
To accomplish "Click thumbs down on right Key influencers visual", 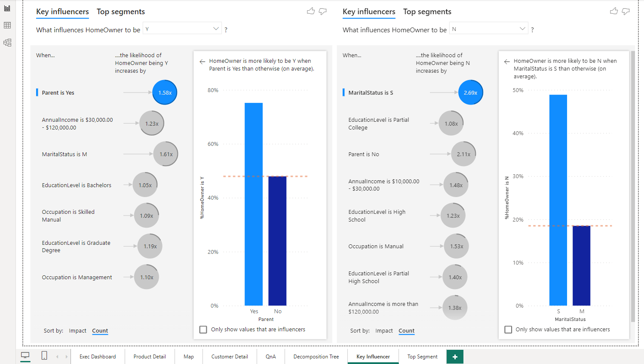I will pos(626,11).
